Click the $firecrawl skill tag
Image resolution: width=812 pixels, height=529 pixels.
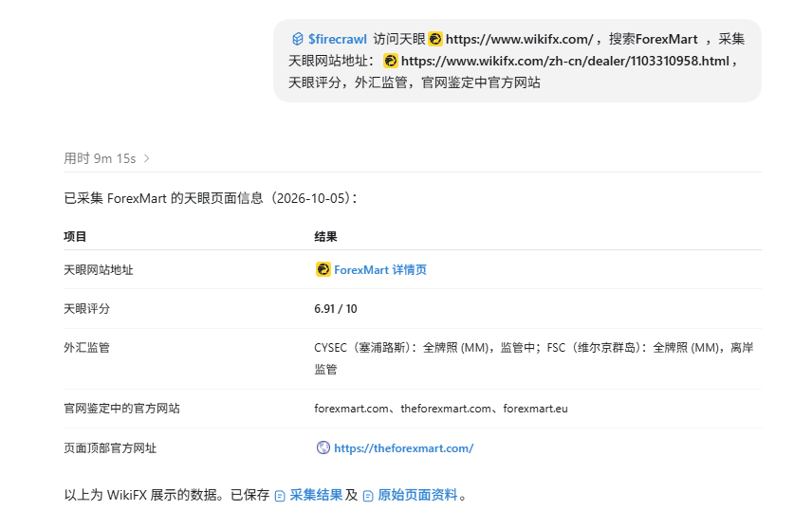[329, 39]
